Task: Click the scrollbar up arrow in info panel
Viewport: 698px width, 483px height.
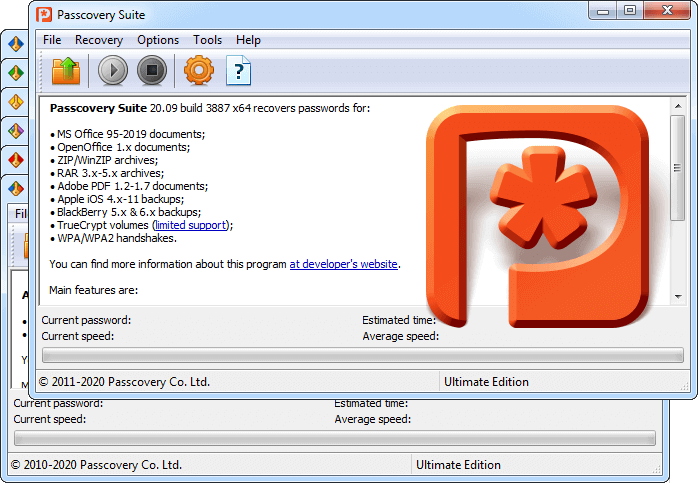Action: pyautogui.click(x=677, y=105)
